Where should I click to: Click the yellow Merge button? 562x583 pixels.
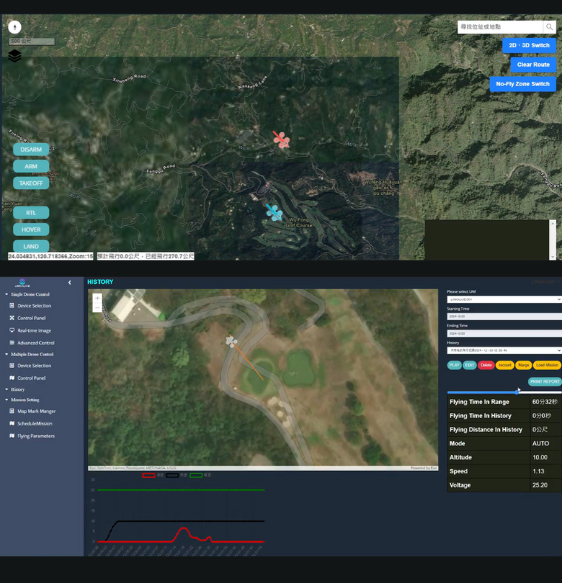(x=523, y=365)
